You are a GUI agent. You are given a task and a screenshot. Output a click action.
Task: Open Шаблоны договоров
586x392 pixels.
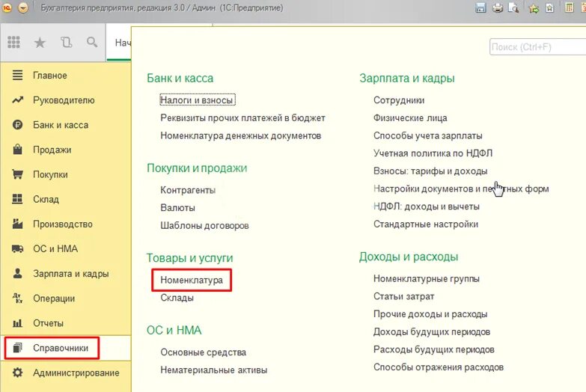click(x=204, y=226)
